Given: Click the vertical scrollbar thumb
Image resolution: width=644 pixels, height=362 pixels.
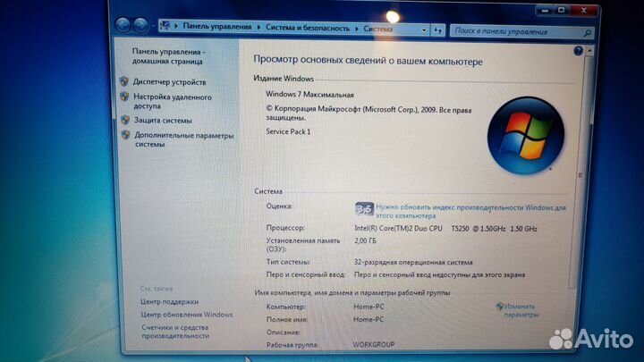Looking at the screenshot, I should (x=580, y=174).
